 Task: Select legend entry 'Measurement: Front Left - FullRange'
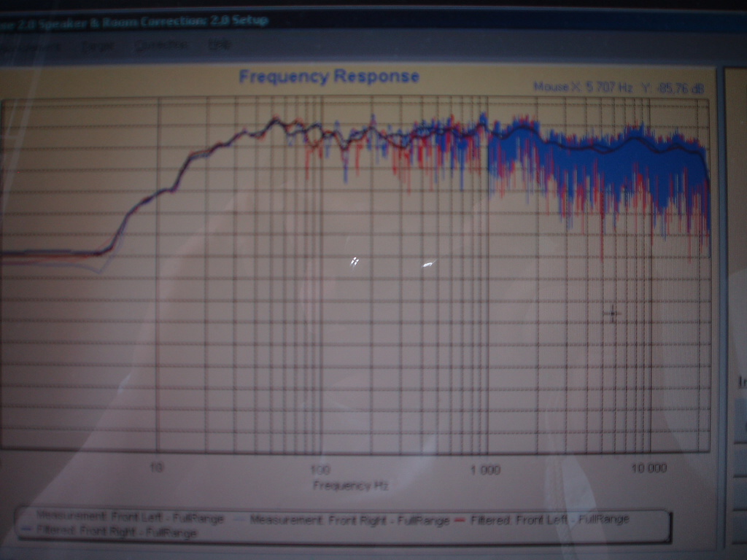click(x=130, y=517)
